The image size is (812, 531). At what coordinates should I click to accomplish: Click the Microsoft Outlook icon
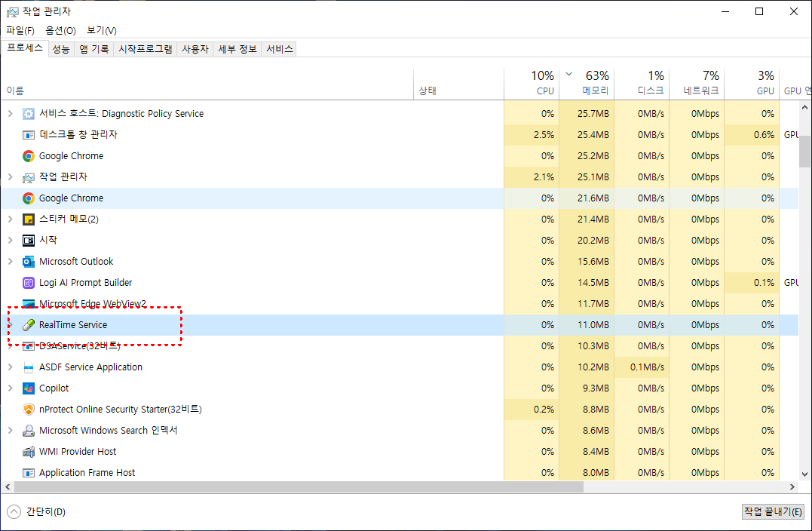click(x=29, y=262)
